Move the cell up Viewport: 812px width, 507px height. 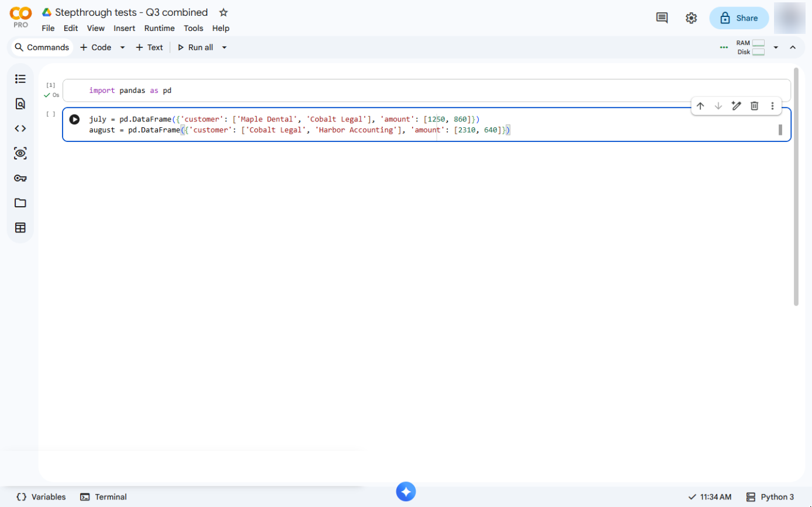tap(700, 106)
